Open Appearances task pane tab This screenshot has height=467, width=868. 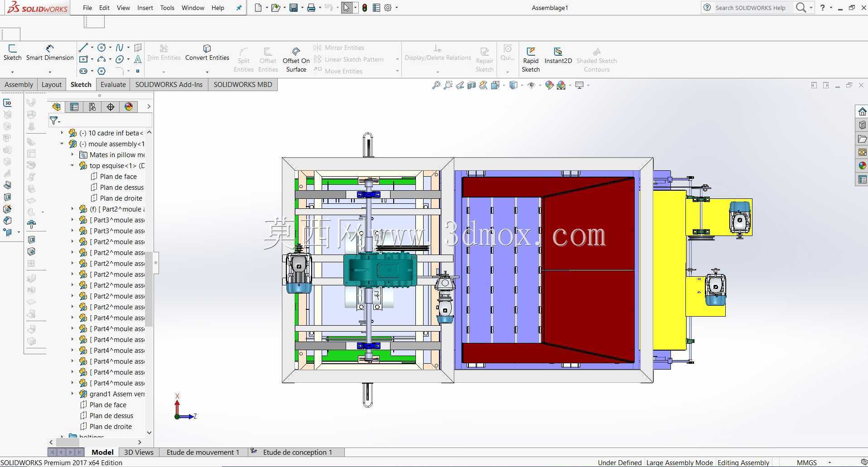pyautogui.click(x=862, y=166)
